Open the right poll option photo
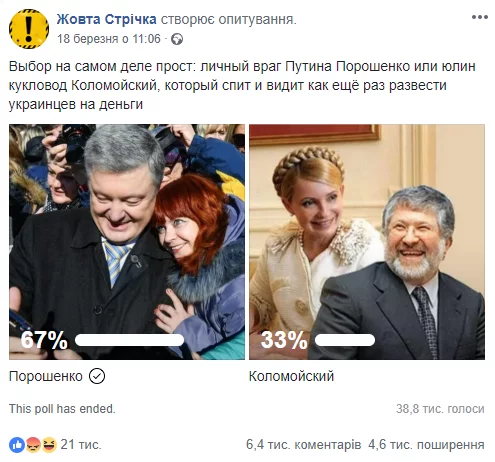 tap(367, 242)
